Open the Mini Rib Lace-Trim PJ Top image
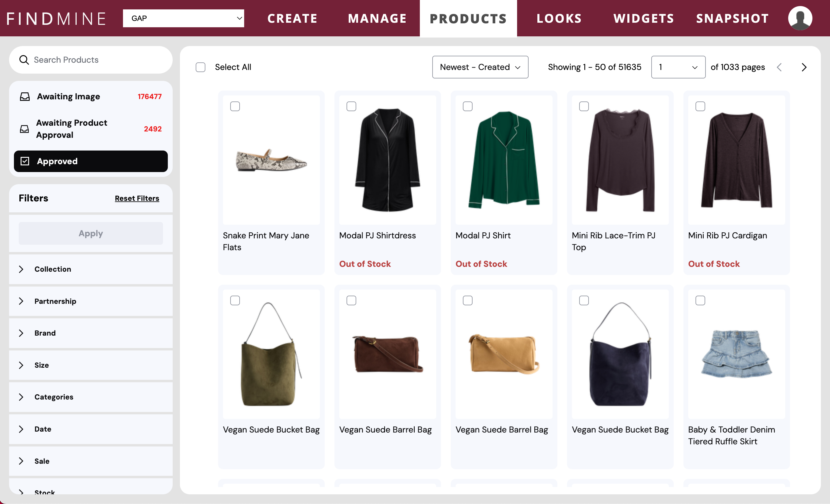 (x=620, y=160)
